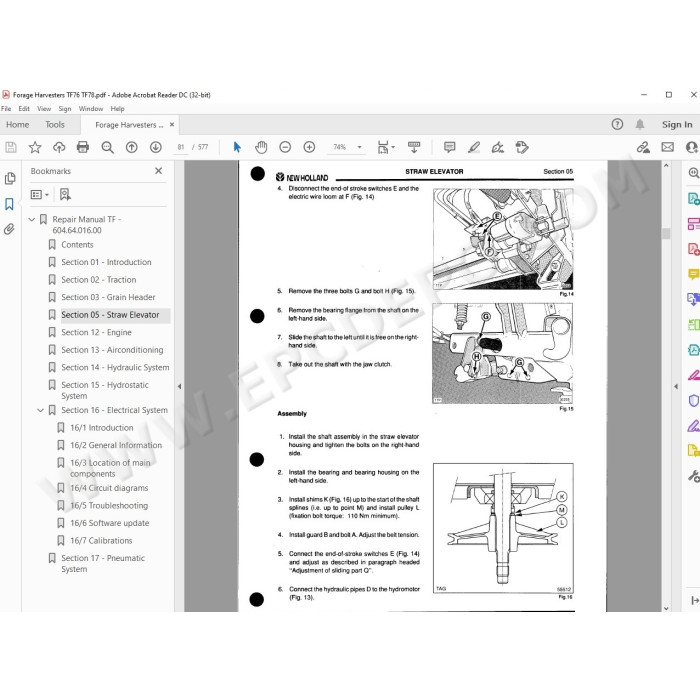Switch to the Home tab
Screen dimensions: 700x700
click(17, 125)
